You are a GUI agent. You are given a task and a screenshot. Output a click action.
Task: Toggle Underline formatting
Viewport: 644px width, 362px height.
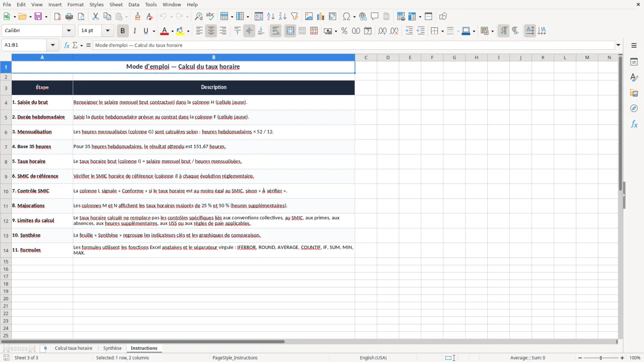[145, 31]
